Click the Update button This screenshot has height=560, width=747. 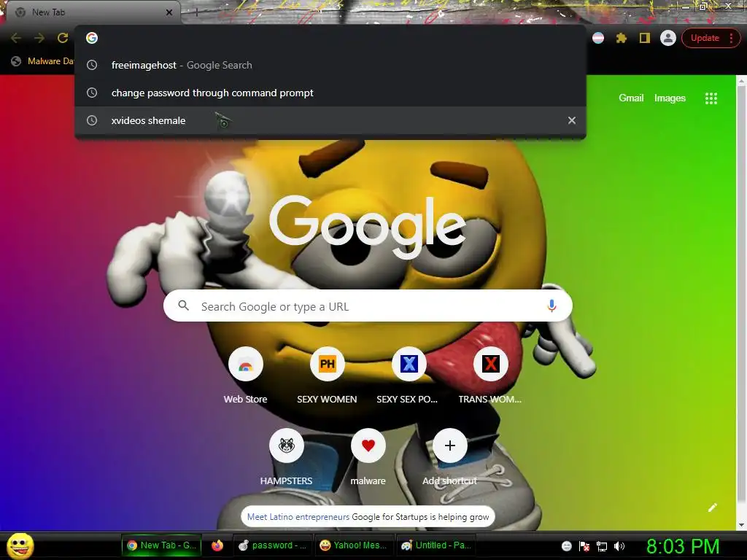tap(705, 38)
